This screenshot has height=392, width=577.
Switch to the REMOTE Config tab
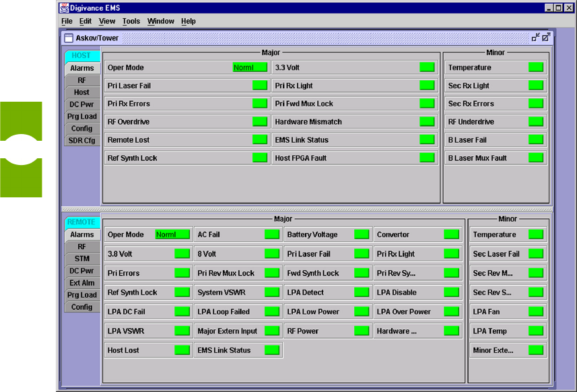point(82,307)
